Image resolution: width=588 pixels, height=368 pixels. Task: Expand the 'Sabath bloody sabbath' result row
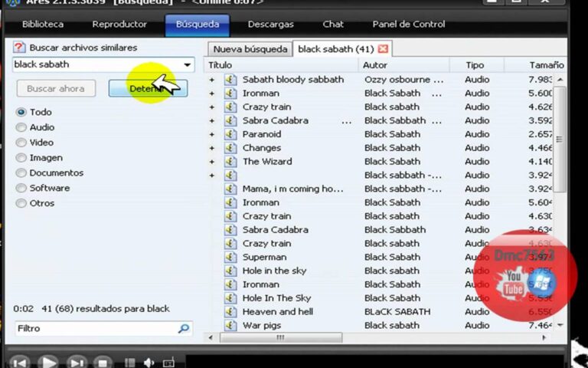(x=212, y=80)
